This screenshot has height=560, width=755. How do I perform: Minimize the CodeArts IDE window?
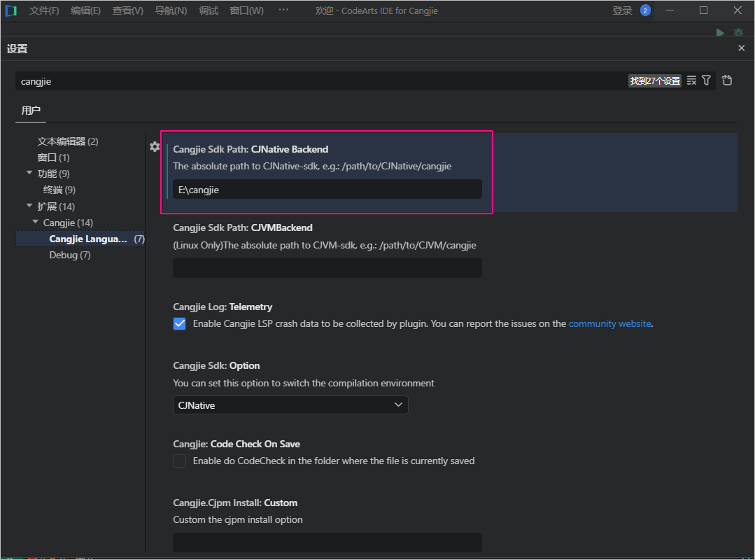[x=670, y=10]
